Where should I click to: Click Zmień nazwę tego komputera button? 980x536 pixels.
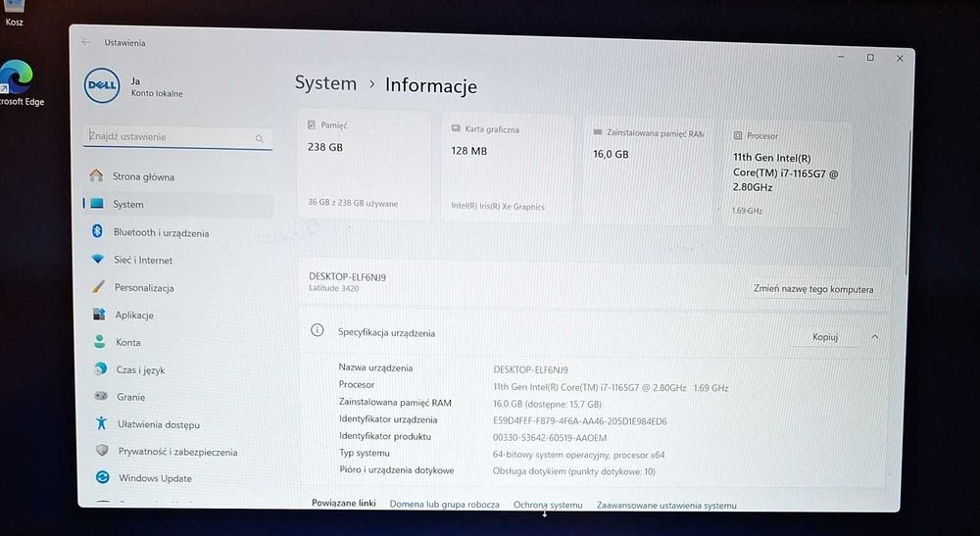pyautogui.click(x=813, y=289)
